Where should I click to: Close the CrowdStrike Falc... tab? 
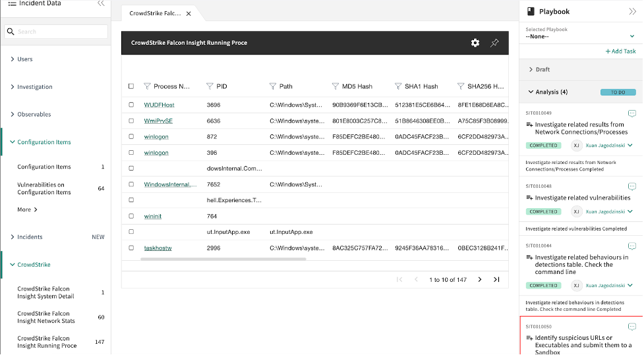189,14
